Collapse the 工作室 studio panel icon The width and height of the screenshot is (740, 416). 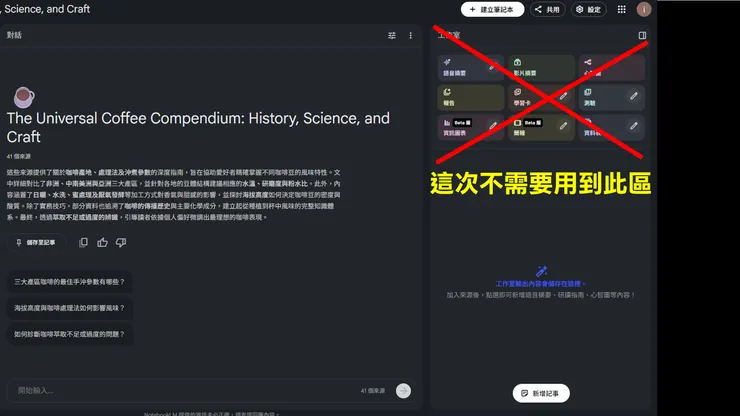(642, 35)
